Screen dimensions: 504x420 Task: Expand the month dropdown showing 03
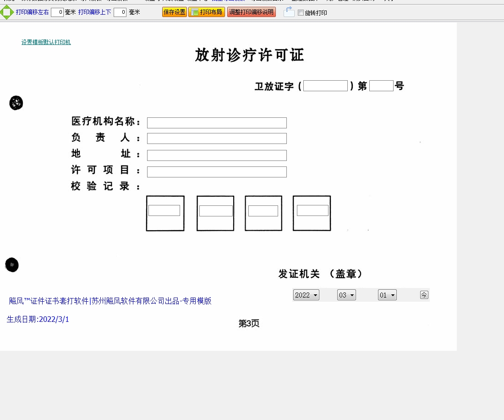pos(346,295)
